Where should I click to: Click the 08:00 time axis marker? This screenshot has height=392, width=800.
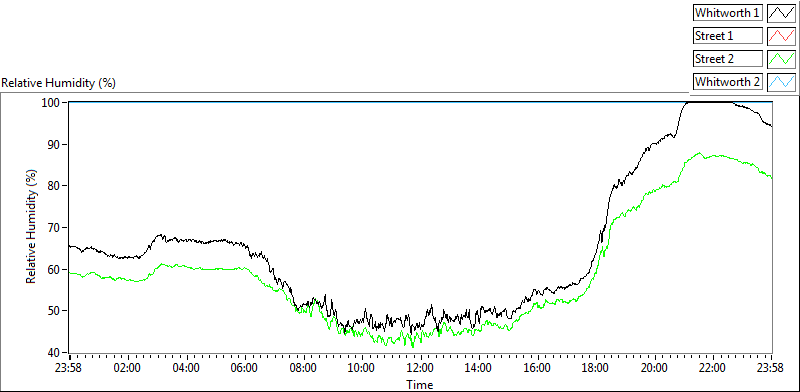(x=304, y=367)
